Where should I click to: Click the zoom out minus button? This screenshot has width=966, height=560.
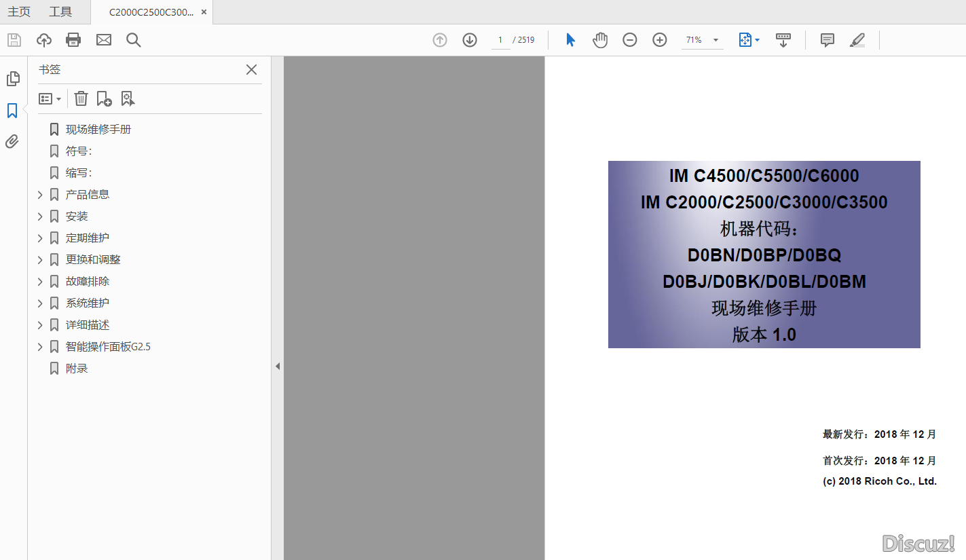pos(630,40)
